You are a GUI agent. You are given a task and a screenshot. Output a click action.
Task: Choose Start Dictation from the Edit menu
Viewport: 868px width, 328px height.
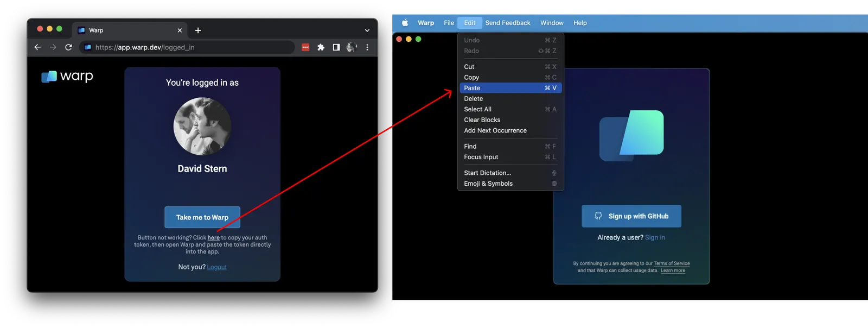(x=510, y=173)
